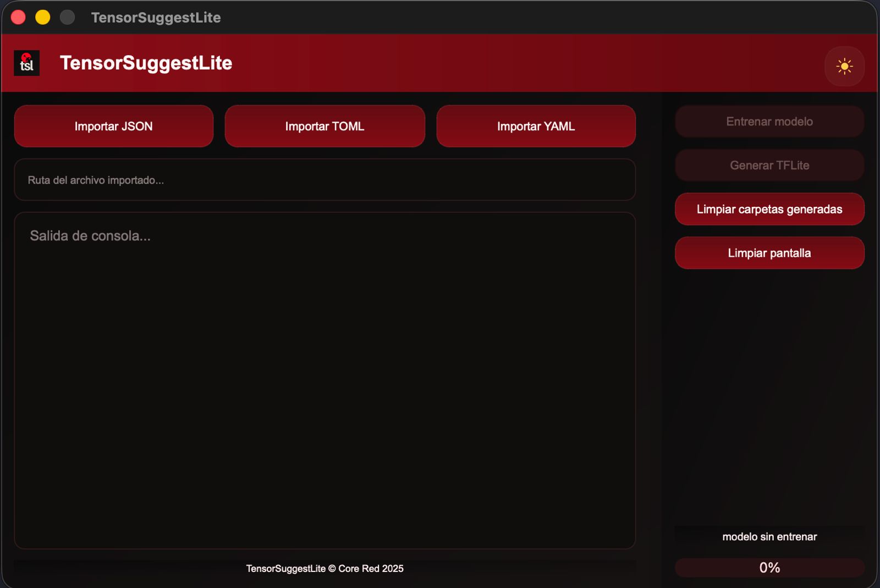Click the 0% progress bar
This screenshot has height=588, width=880.
point(769,567)
